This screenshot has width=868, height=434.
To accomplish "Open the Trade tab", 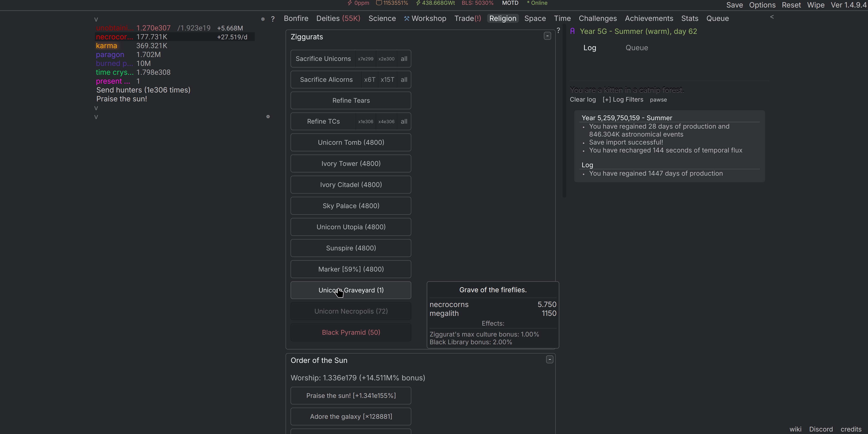I will pos(467,18).
